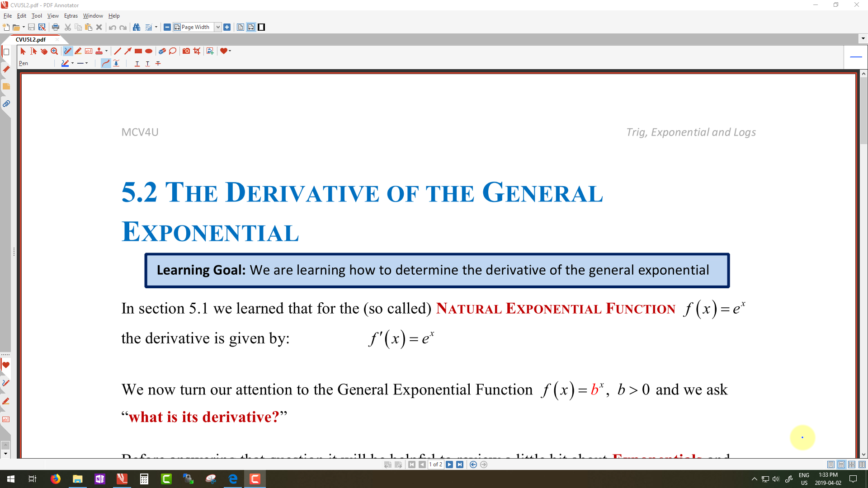Select the Arrow drawing tool
The height and width of the screenshot is (488, 868).
coord(128,51)
